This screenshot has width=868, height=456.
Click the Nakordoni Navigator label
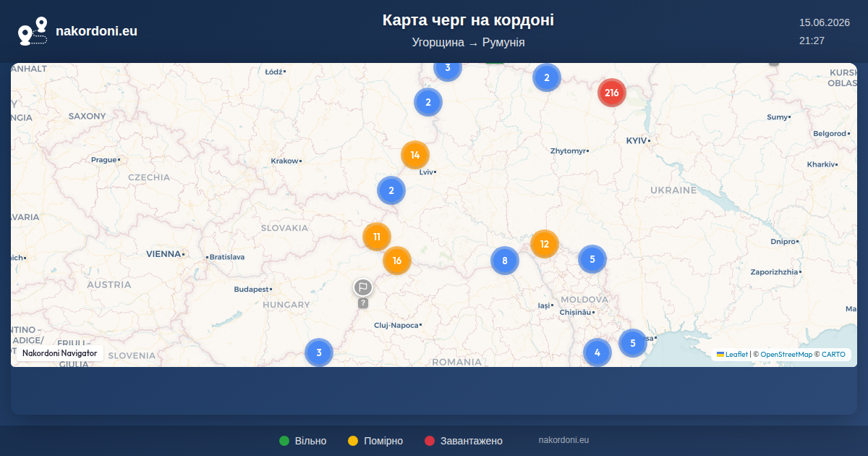coord(60,353)
